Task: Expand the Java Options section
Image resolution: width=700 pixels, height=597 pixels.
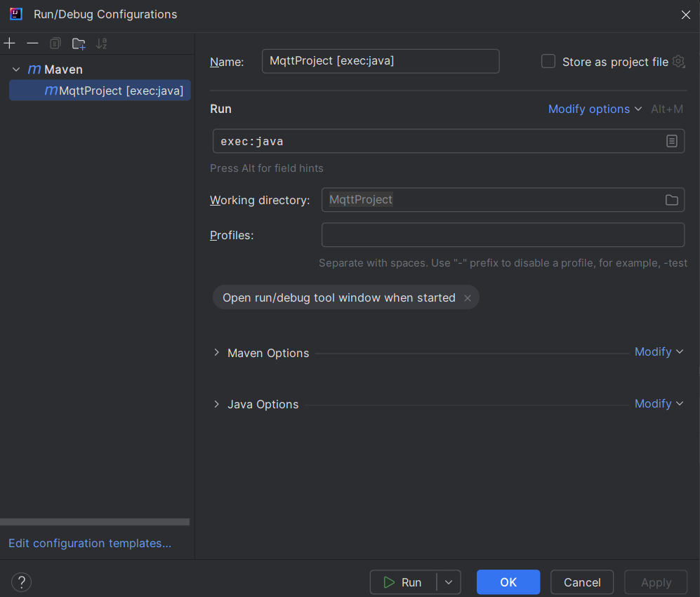Action: pos(216,404)
